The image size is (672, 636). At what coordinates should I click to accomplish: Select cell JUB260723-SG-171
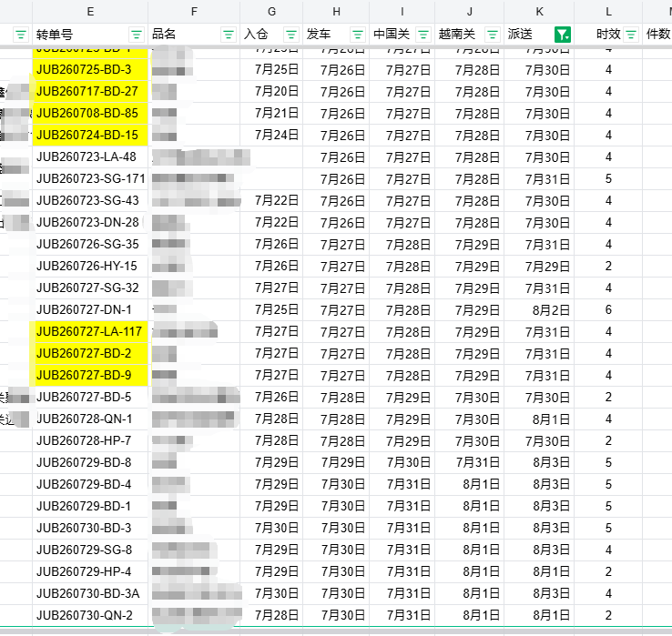[90, 178]
